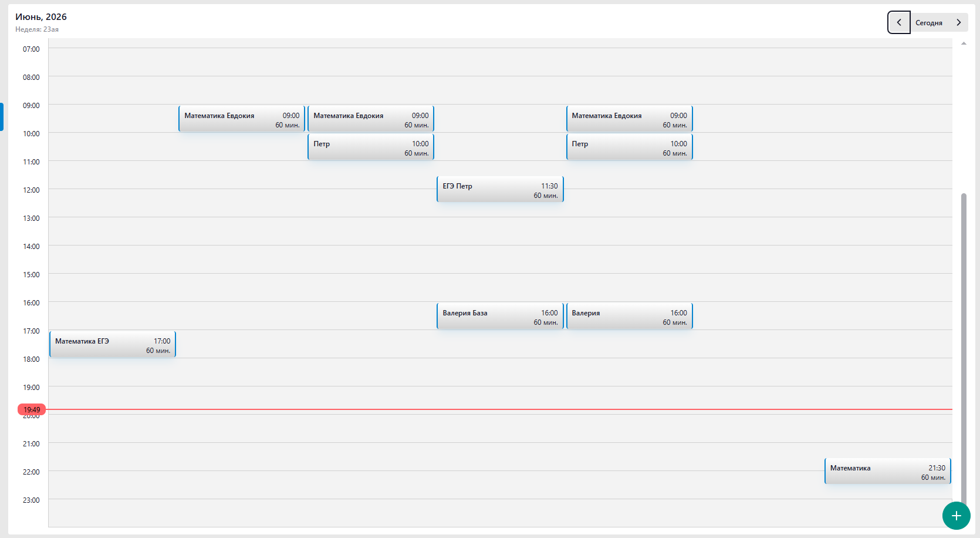
Task: Select the middle Математика Евдокия event
Action: 371,119
